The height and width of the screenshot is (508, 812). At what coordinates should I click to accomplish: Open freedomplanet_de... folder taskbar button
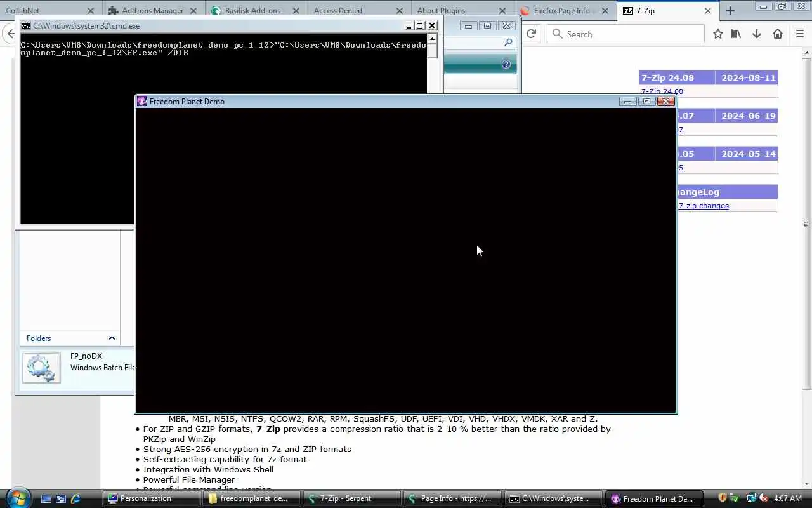252,498
